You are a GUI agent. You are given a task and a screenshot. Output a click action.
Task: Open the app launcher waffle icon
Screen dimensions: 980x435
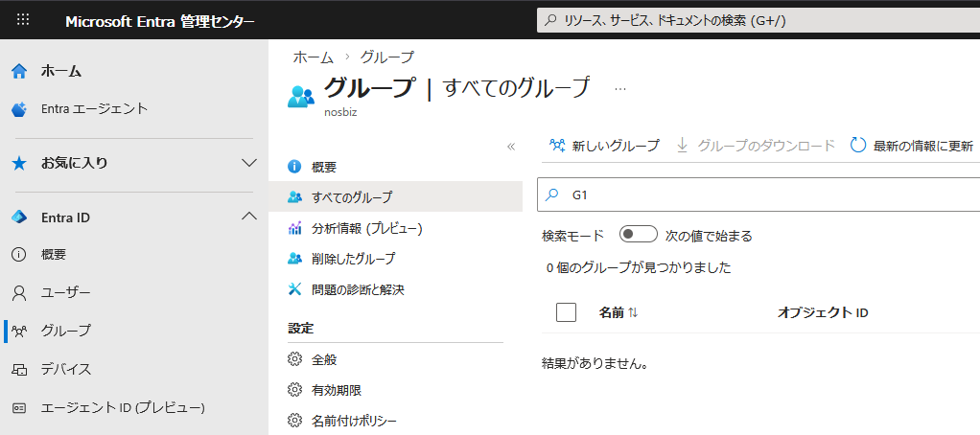[23, 20]
